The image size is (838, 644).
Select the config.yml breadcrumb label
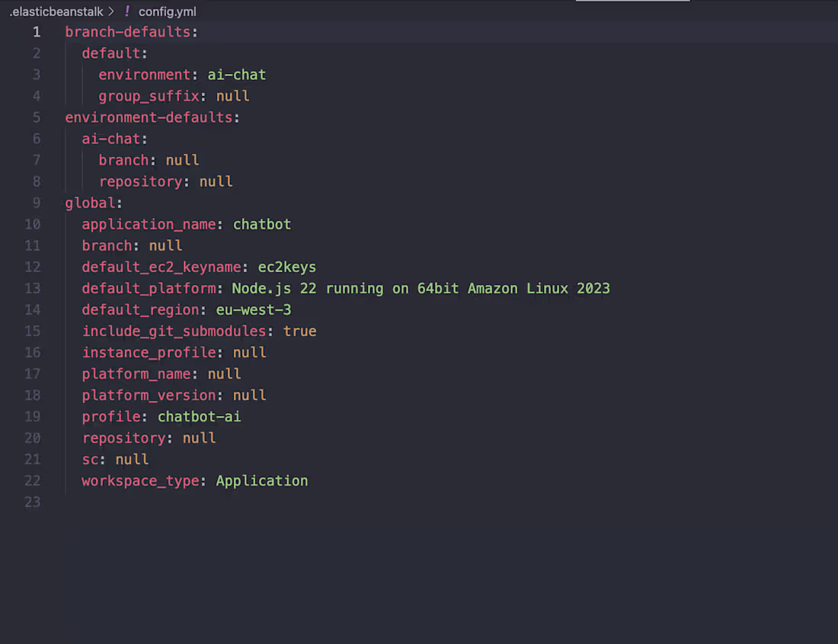point(166,11)
